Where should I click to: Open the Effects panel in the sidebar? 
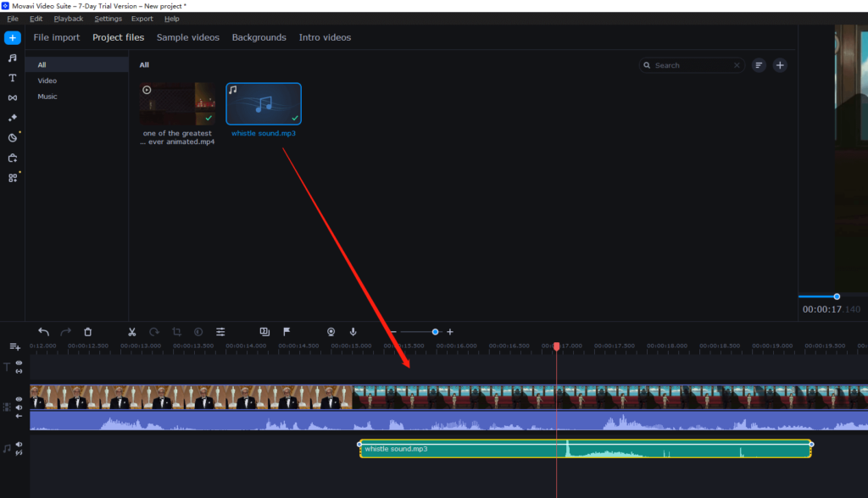tap(12, 118)
